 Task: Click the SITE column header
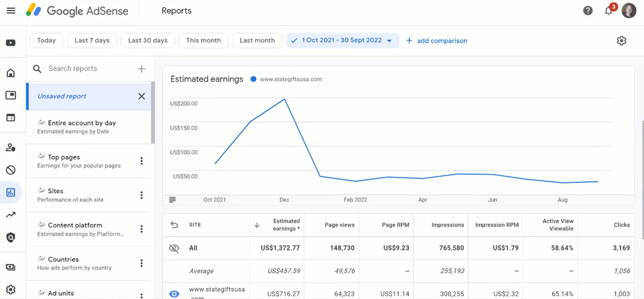click(195, 225)
